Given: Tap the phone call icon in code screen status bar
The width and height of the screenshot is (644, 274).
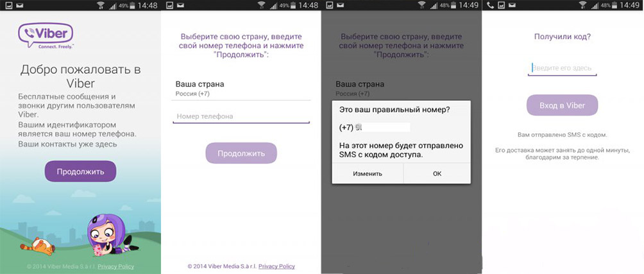Looking at the screenshot, I should [x=491, y=5].
